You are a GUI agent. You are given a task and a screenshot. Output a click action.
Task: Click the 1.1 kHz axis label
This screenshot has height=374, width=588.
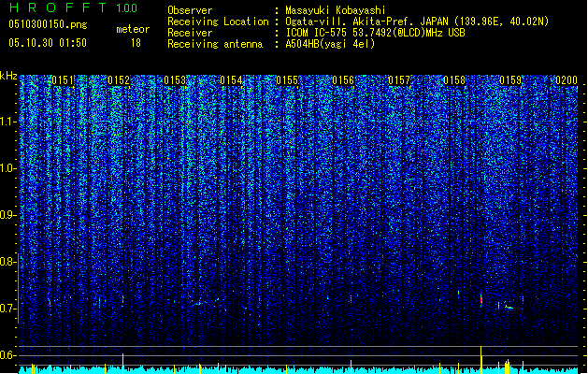7,122
